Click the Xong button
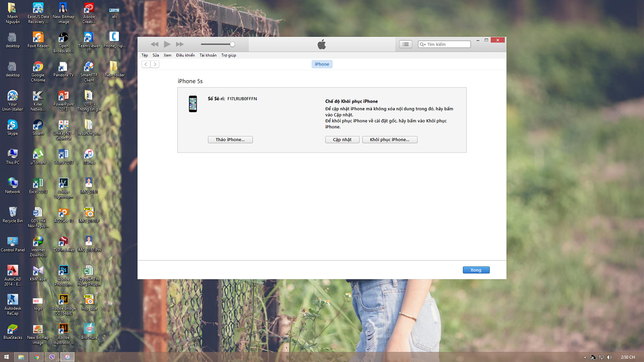Screen dimensions: 644x362 (476, 270)
